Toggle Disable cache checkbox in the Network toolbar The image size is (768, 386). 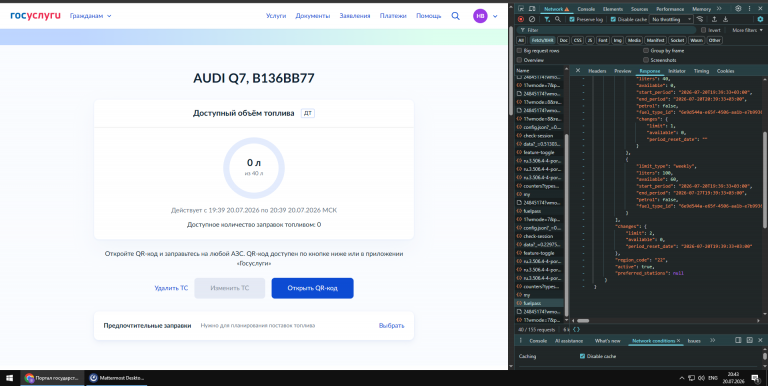click(x=613, y=19)
